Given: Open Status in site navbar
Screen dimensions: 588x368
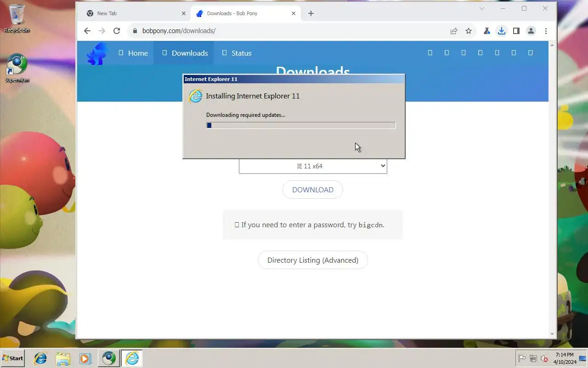Looking at the screenshot, I should coord(237,53).
